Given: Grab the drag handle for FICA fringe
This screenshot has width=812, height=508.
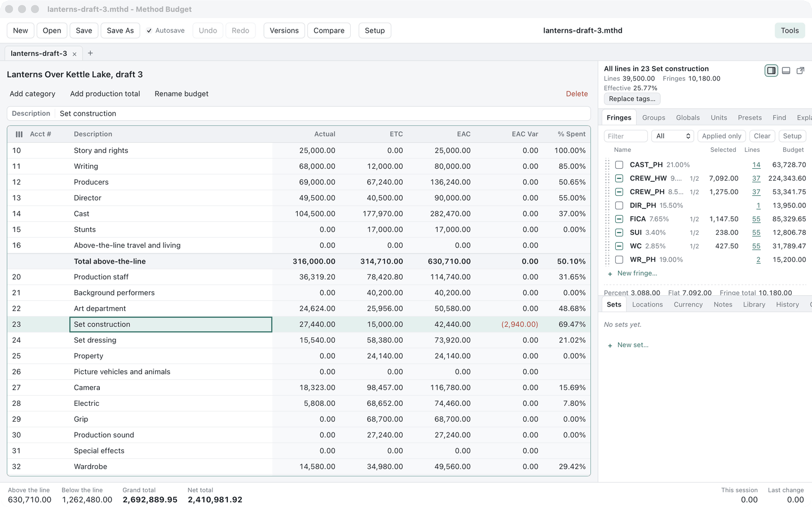Looking at the screenshot, I should 607,219.
